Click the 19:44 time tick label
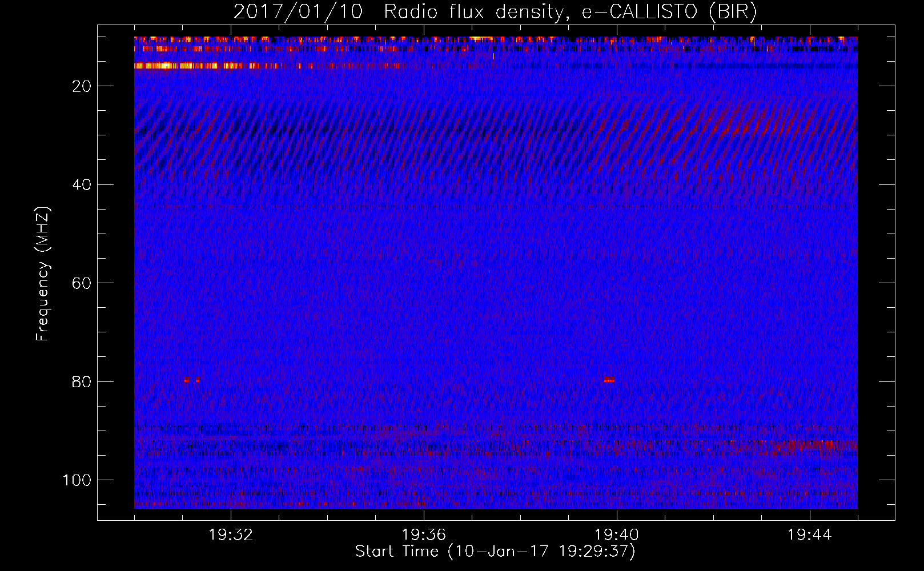 810,535
